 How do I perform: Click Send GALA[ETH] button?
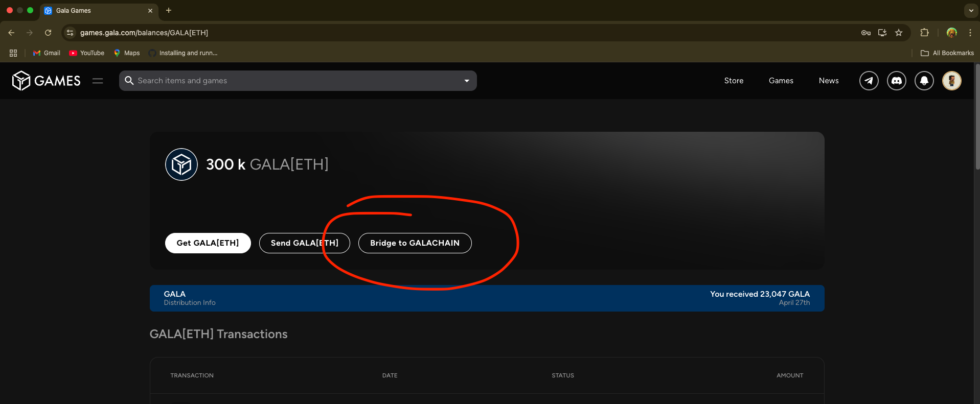(x=305, y=243)
